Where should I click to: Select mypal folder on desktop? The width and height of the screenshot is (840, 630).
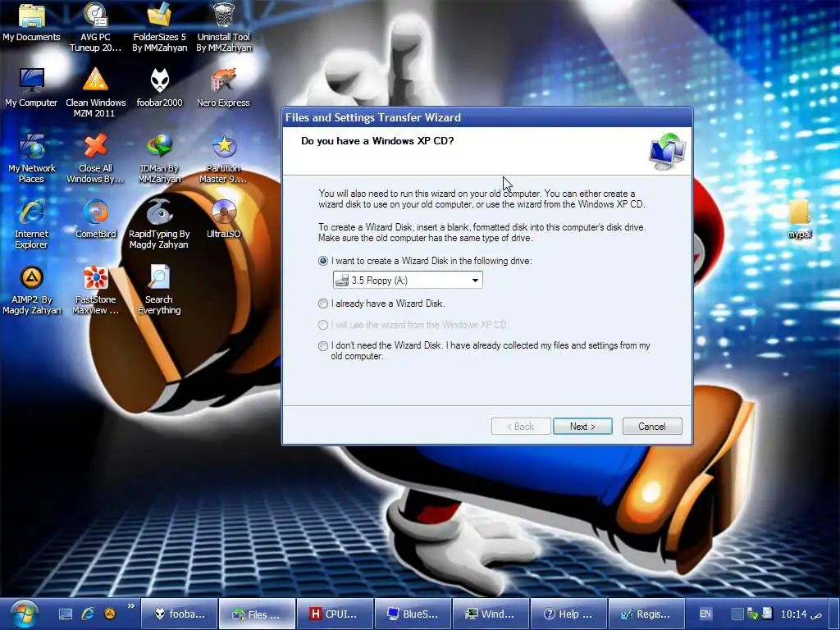click(x=799, y=218)
